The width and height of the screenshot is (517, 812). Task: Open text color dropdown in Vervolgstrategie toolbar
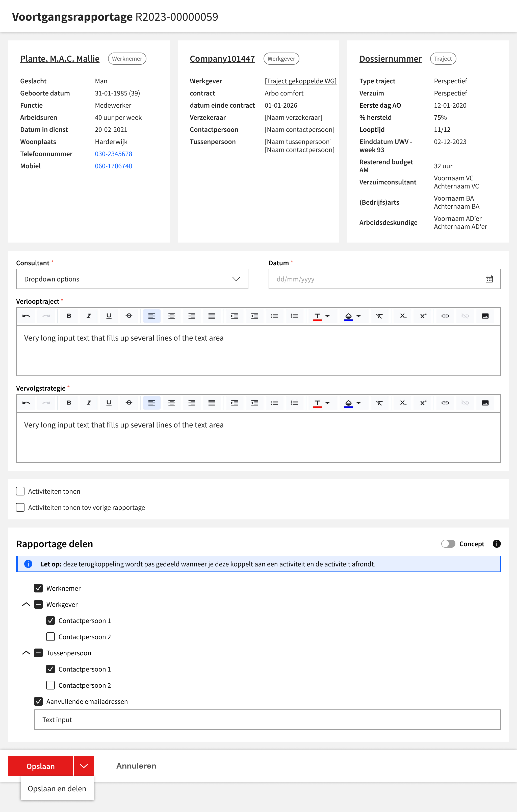[x=327, y=403]
